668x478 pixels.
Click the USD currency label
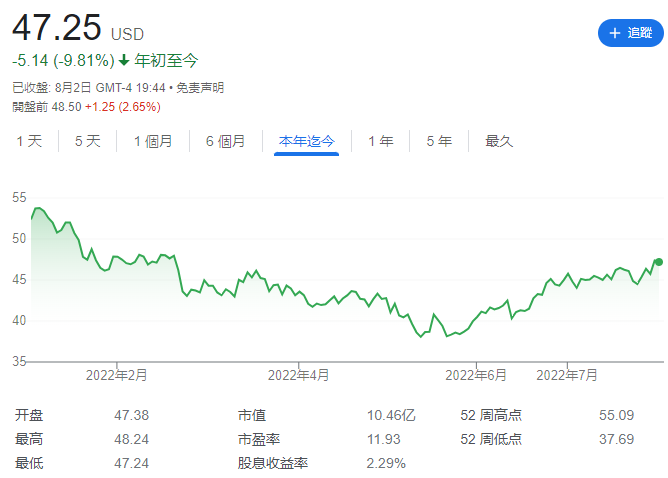[x=127, y=34]
